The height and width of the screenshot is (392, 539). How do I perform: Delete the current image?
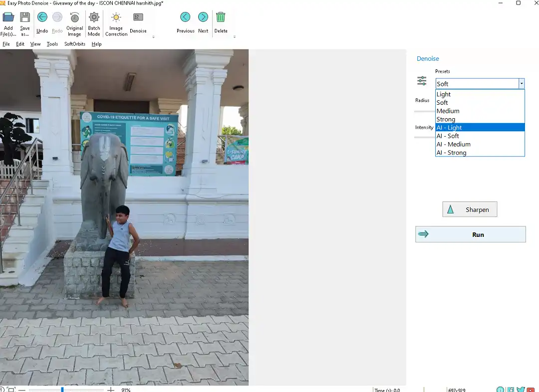pyautogui.click(x=221, y=17)
